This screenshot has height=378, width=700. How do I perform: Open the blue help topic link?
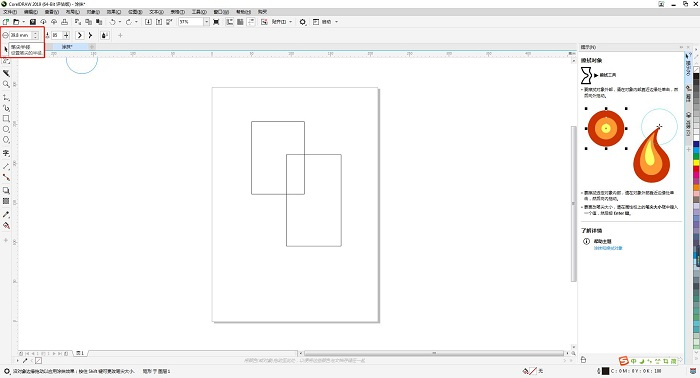pos(608,248)
